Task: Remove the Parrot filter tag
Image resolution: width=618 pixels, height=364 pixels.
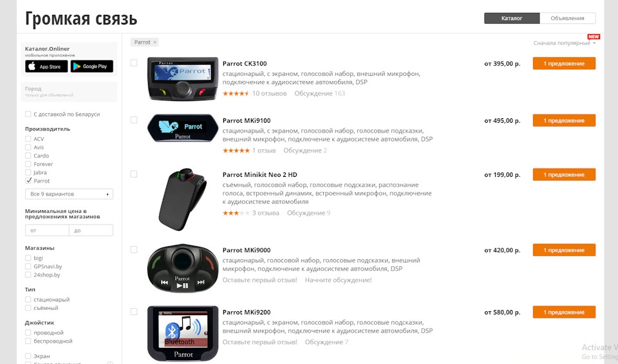Action: pyautogui.click(x=155, y=42)
